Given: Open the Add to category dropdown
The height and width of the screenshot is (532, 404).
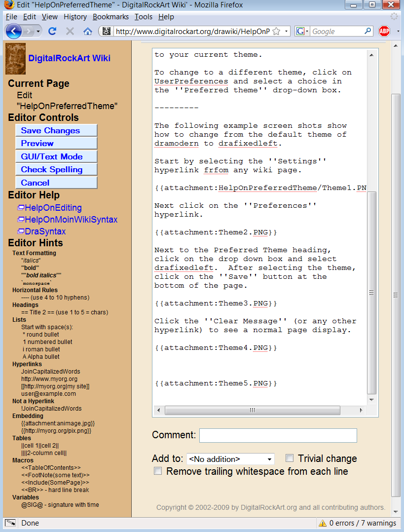Looking at the screenshot, I should (x=230, y=459).
